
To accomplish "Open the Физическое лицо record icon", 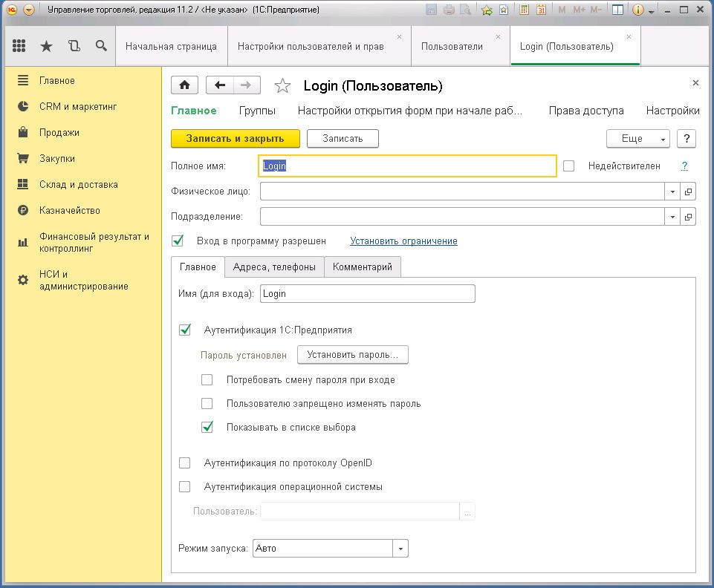I will [x=688, y=192].
